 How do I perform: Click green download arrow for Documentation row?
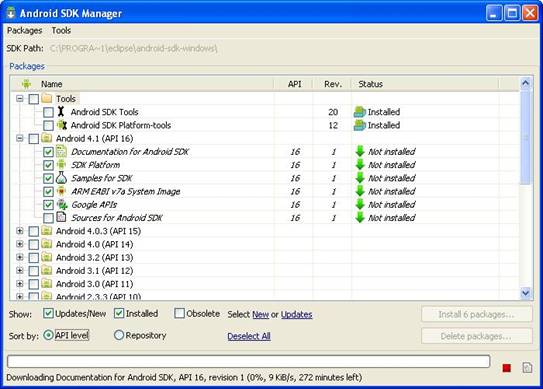coord(360,151)
